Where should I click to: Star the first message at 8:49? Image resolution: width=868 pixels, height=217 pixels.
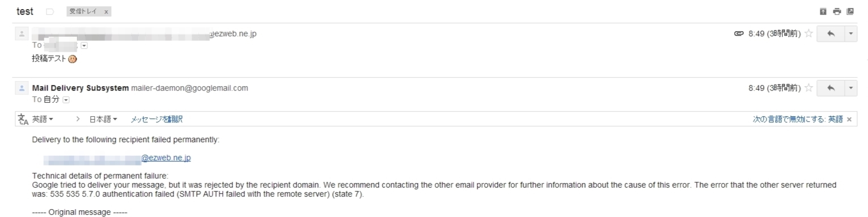tap(809, 35)
